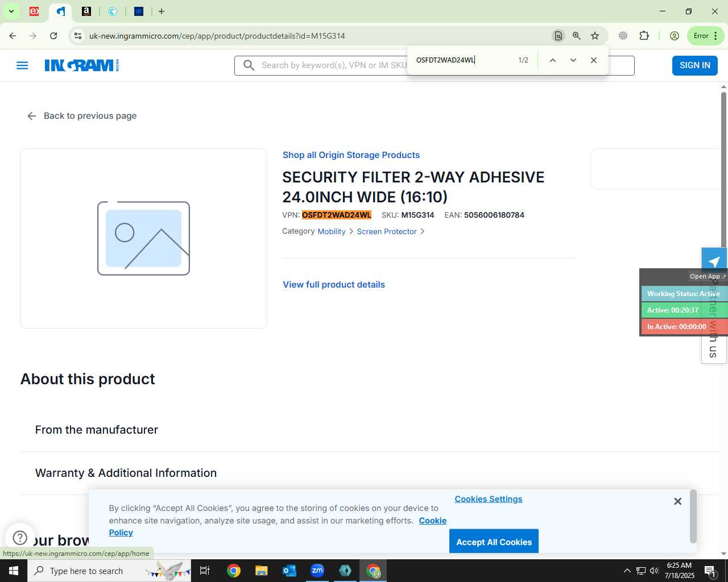Open the browser profile icon
The height and width of the screenshot is (582, 728).
675,36
